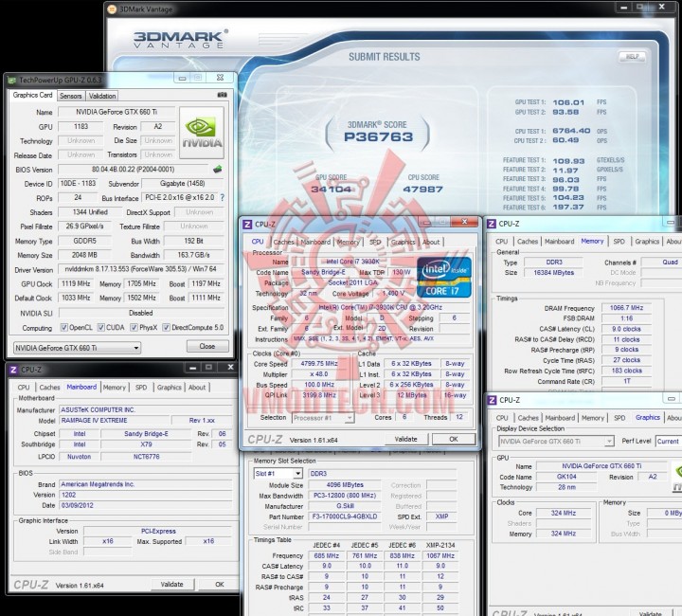
Task: Toggle the DirectCompute 5.0 checkbox
Action: tap(166, 328)
